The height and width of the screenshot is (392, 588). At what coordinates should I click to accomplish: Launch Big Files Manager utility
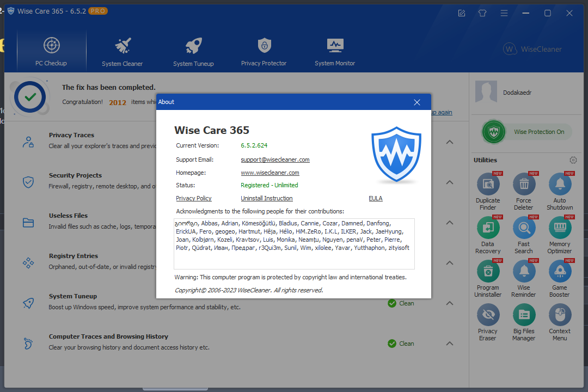[x=524, y=322]
